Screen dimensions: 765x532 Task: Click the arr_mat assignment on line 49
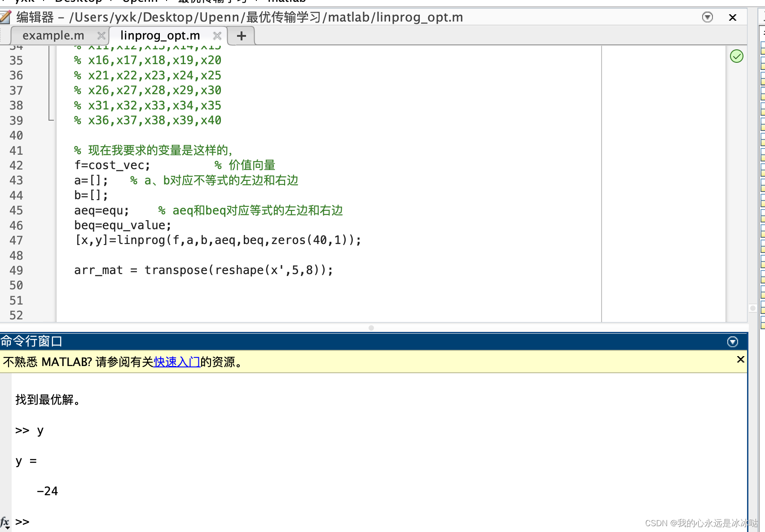coord(203,270)
